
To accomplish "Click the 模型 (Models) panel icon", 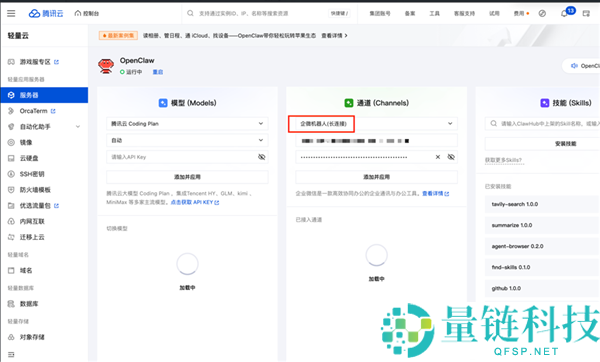I will pos(163,103).
